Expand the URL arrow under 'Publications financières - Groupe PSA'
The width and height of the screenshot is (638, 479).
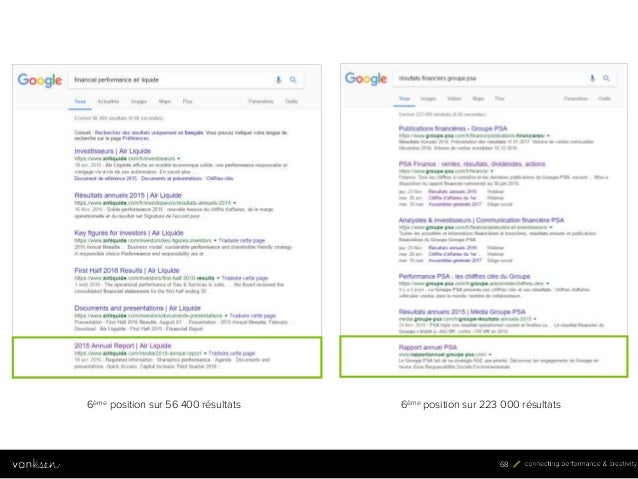click(x=548, y=136)
